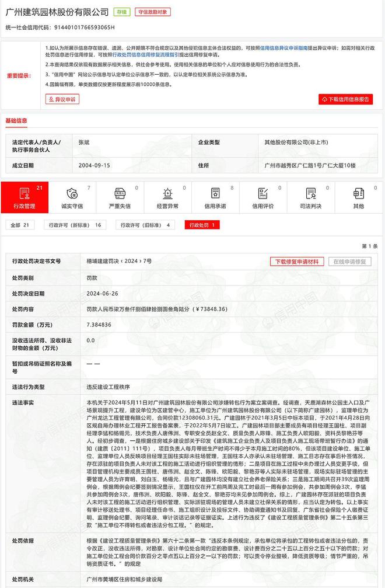Screen dimensions: 385x588
Task: Filter by 全部 21 records
Action: point(20,225)
